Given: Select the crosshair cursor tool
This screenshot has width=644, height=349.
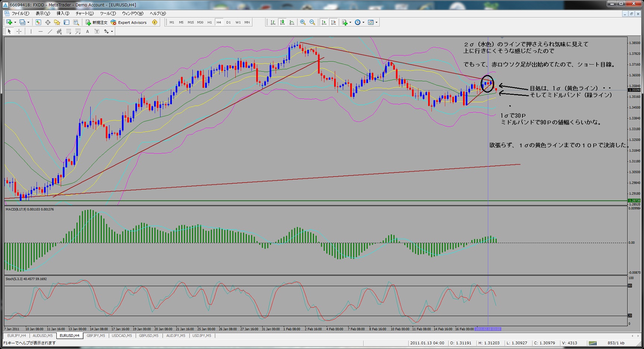Looking at the screenshot, I should [19, 32].
